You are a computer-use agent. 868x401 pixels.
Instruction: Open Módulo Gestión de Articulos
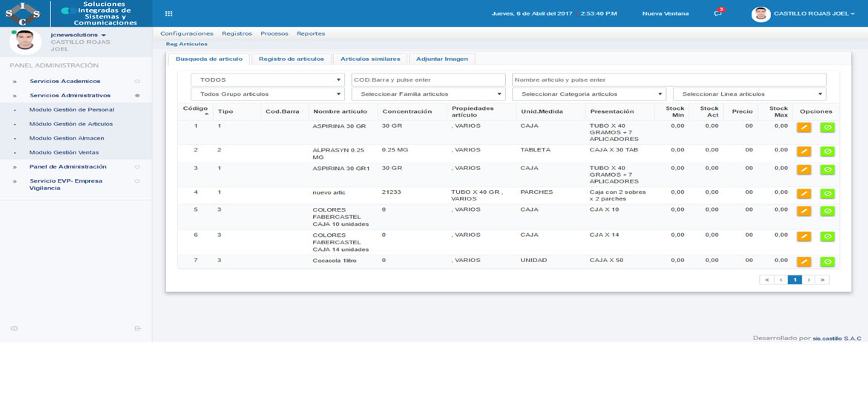pos(71,124)
